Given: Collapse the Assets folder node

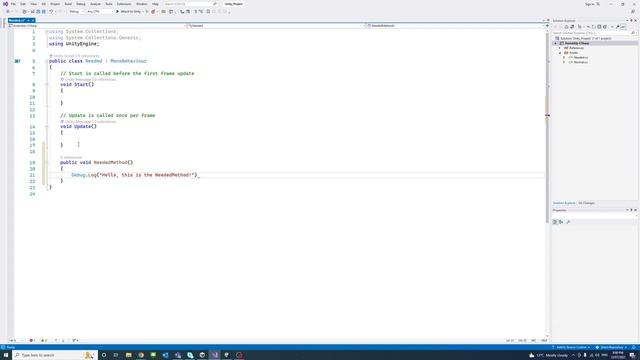Looking at the screenshot, I should tap(560, 53).
